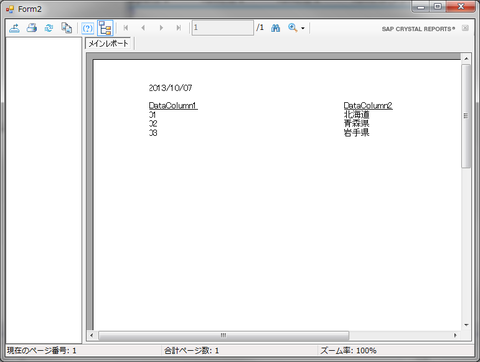Viewport: 480px width, 362px height.
Task: Go to next page arrow
Action: (161, 28)
